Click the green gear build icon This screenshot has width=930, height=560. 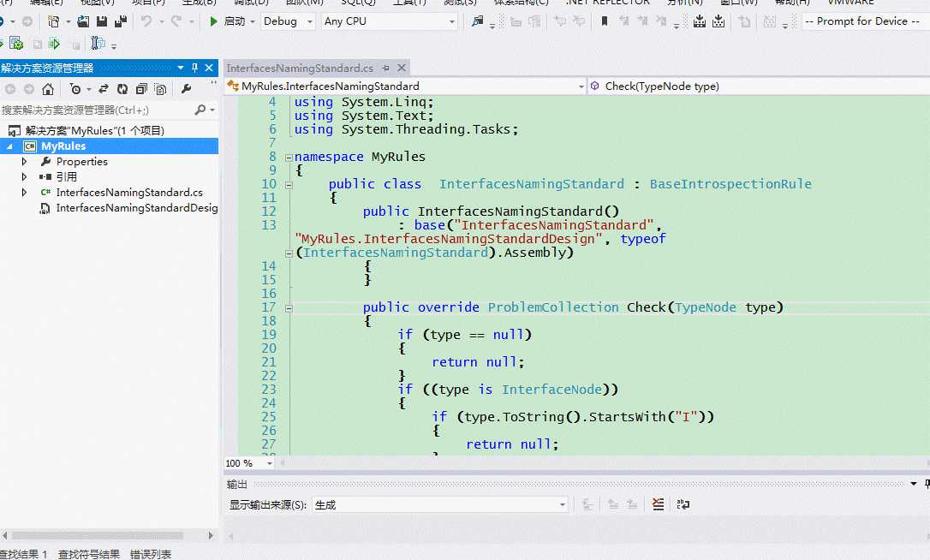[x=16, y=44]
